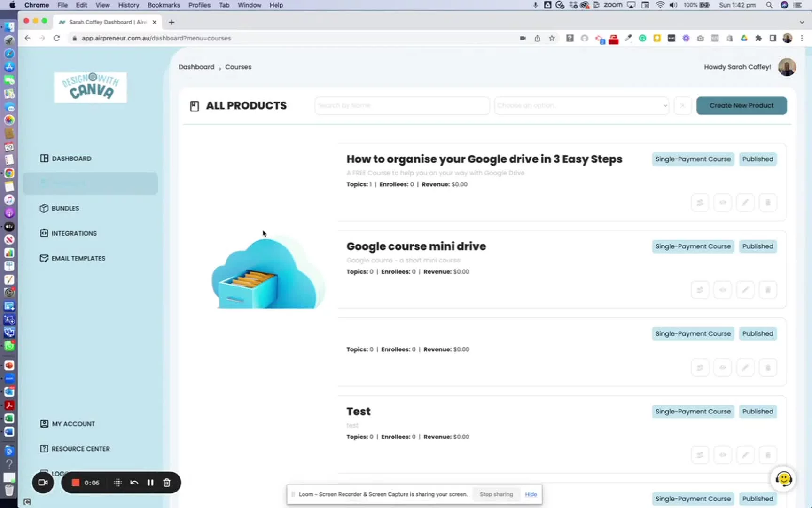Click the color picker eyedropper extension
Screen dimensions: 812x508
click(x=628, y=38)
